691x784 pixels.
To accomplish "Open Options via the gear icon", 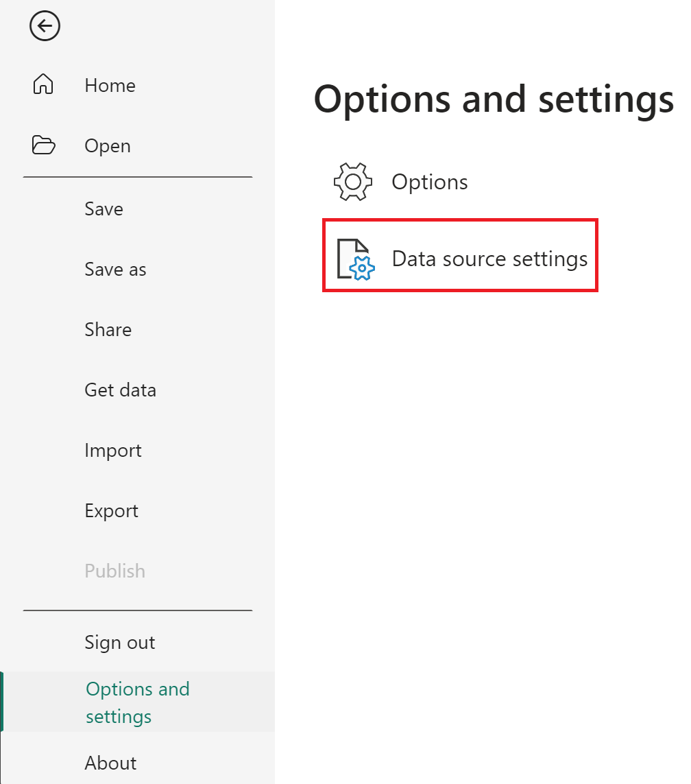I will pos(352,181).
